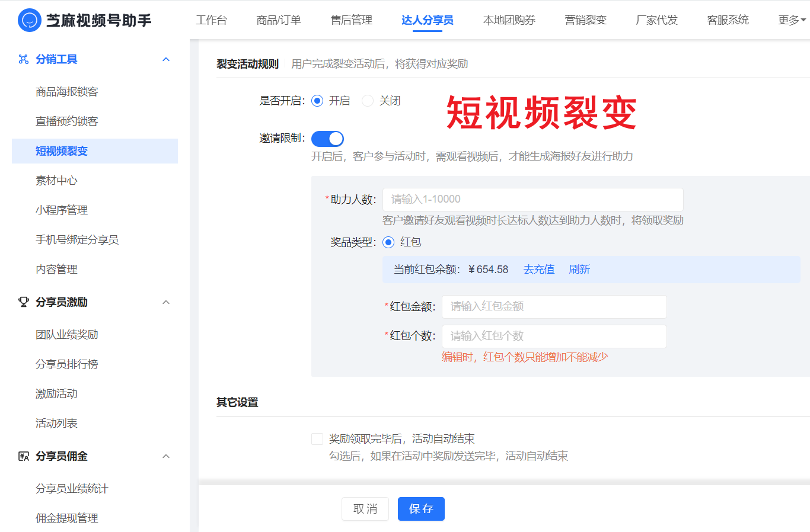Click the 分销工具 section icon
The image size is (810, 532).
tap(24, 59)
